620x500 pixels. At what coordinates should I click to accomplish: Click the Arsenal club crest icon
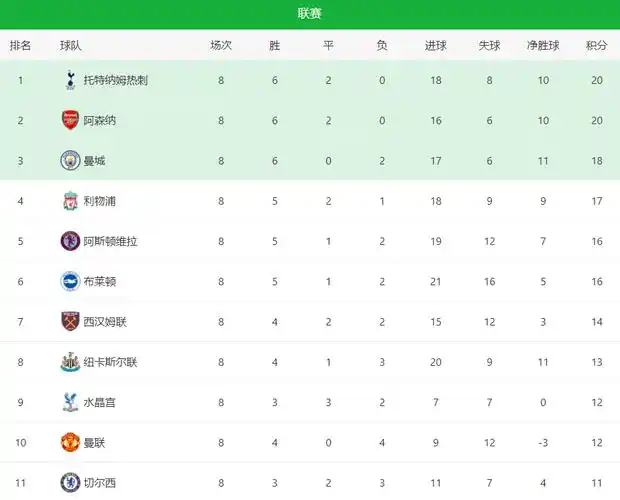tap(69, 120)
